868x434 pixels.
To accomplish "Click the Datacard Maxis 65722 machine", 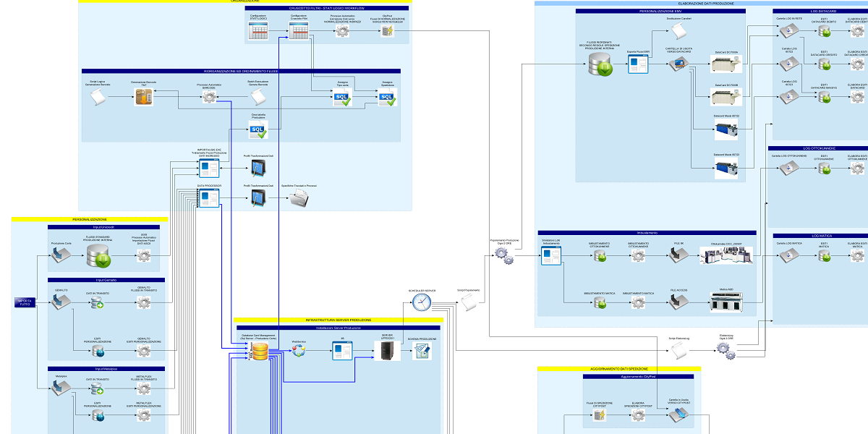I will [727, 130].
